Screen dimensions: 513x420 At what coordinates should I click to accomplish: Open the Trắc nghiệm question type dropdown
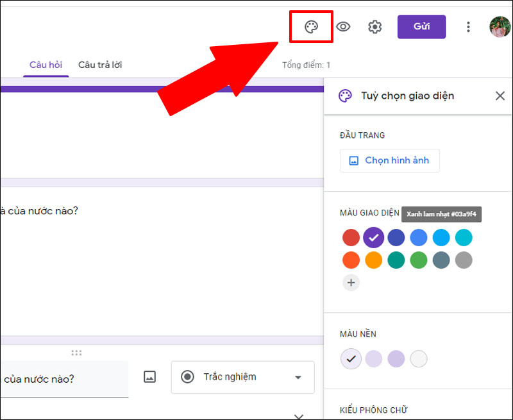tap(242, 377)
